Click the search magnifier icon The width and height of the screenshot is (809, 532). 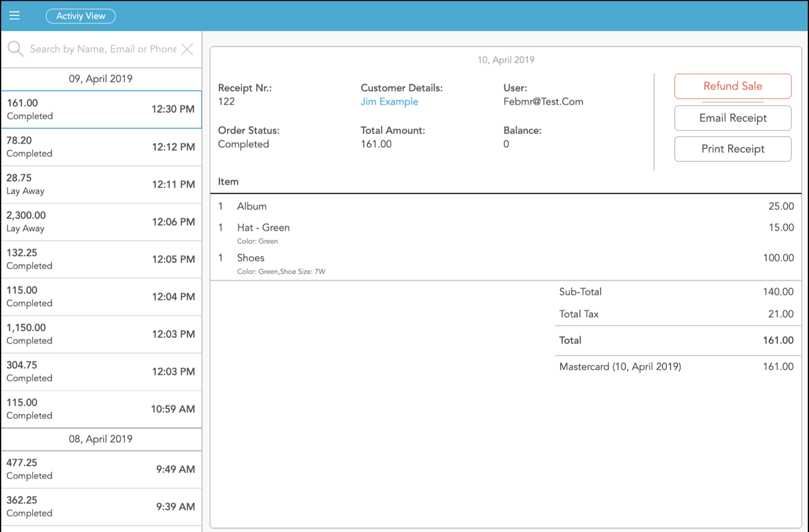pos(15,49)
